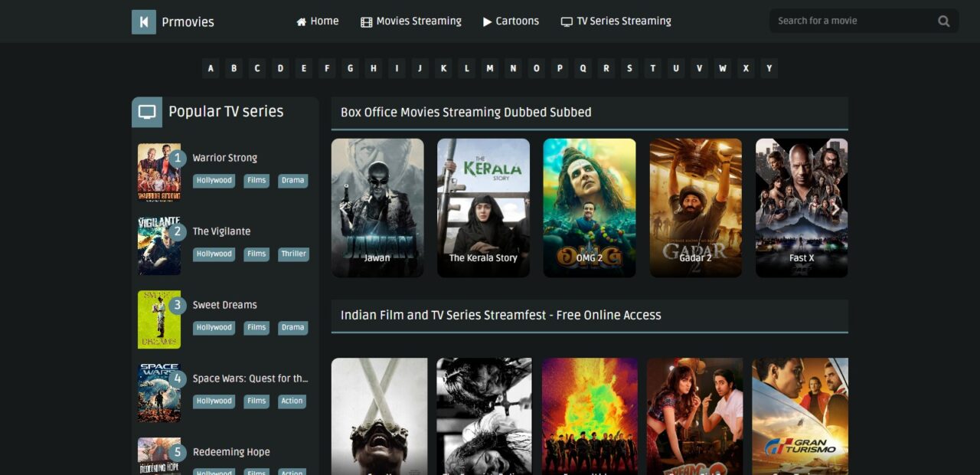The width and height of the screenshot is (980, 475).
Task: Click the Sweet Dreams poster thumbnail
Action: 159,319
